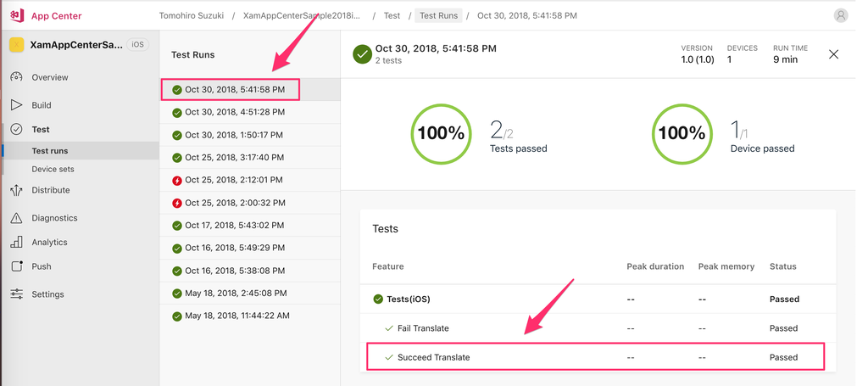Click the Settings sliders icon

(x=16, y=294)
